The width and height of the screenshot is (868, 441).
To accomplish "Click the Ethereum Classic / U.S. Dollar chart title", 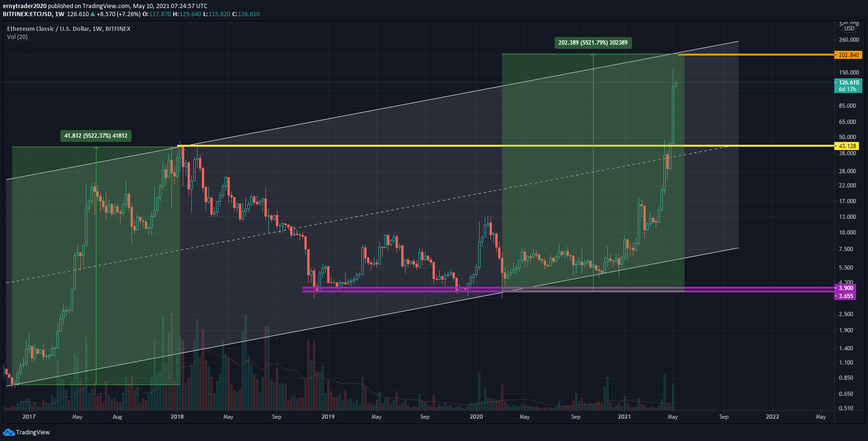I will (69, 29).
